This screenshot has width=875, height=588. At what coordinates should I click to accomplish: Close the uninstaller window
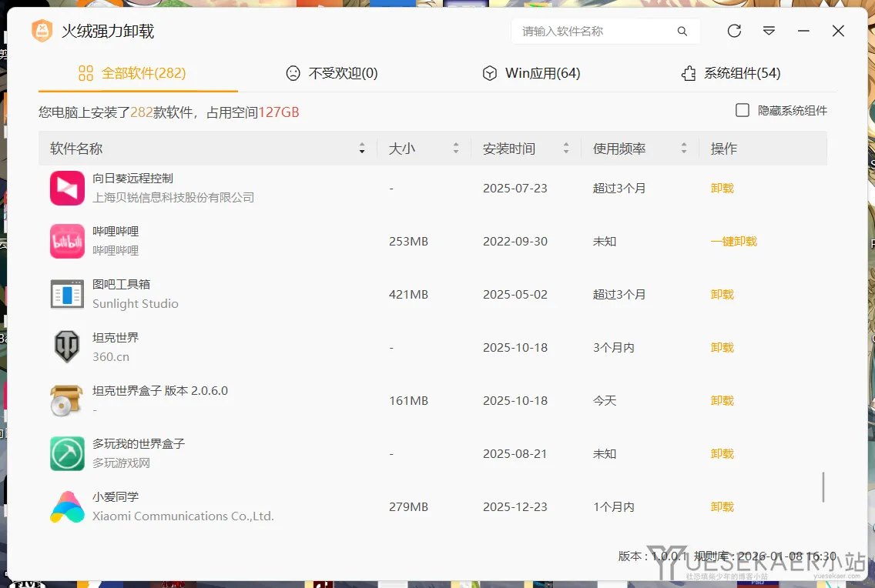(x=838, y=31)
